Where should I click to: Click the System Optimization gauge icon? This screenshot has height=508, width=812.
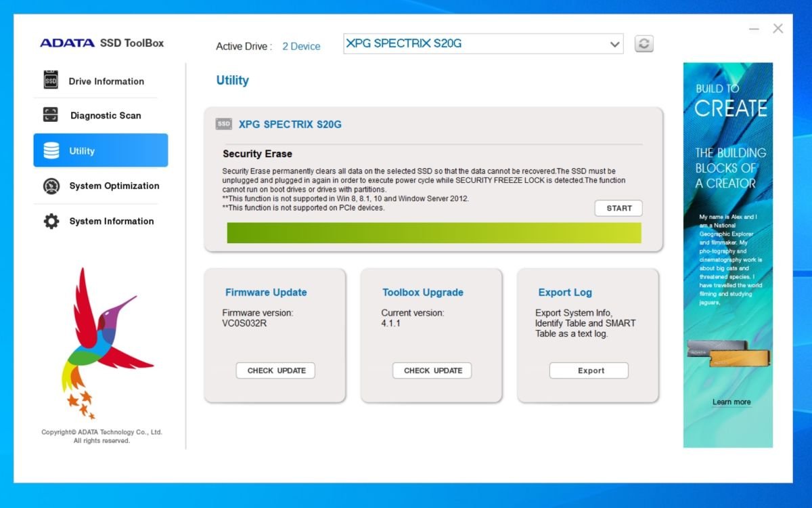point(51,186)
